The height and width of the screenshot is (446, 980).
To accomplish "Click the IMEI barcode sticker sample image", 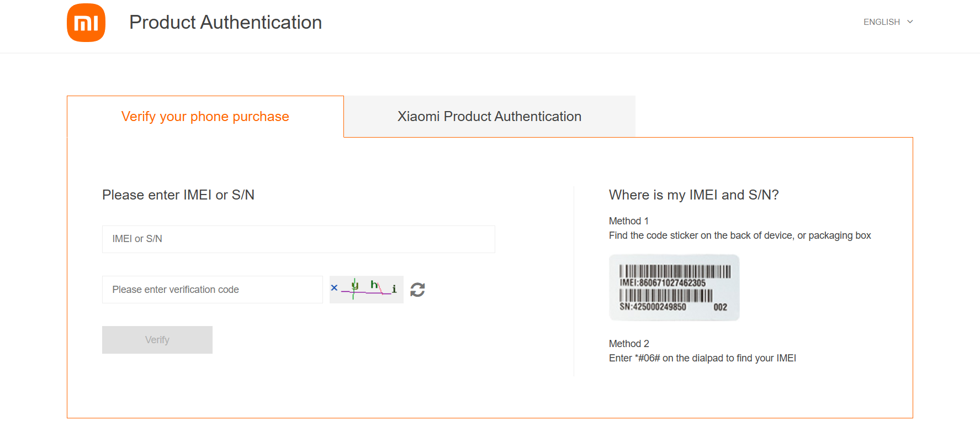I will tap(674, 287).
